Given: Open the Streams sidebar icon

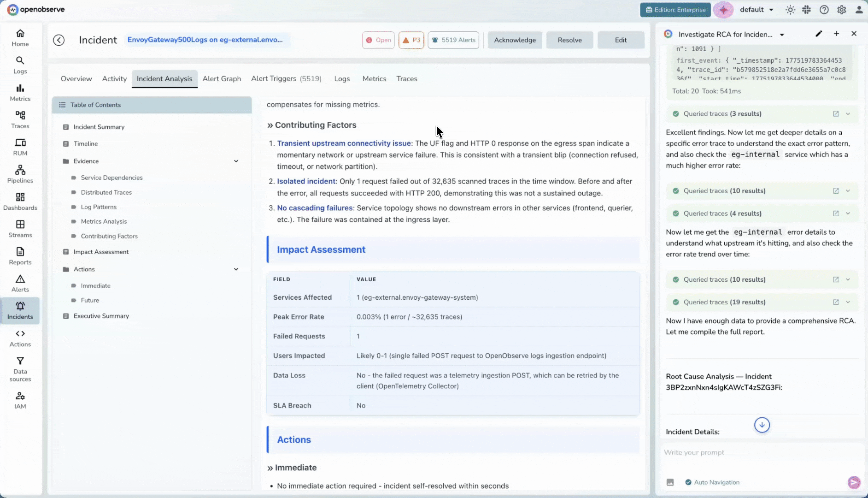Looking at the screenshot, I should tap(20, 229).
